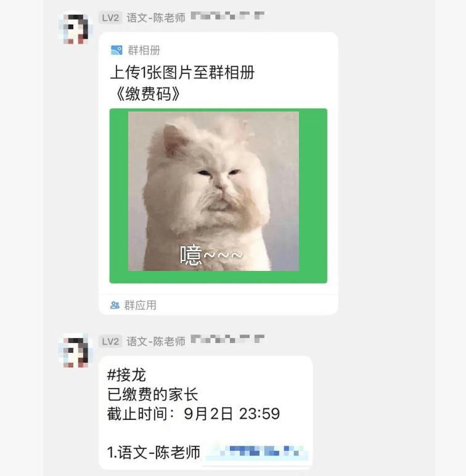The width and height of the screenshot is (466, 476).
Task: Click sender name 语文-陈老师 in first message
Action: [x=156, y=18]
